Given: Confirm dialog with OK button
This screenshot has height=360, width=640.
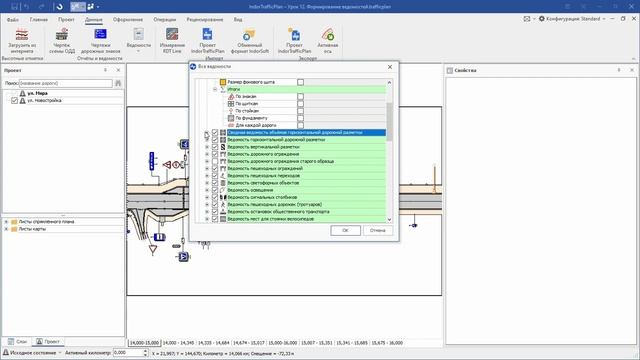Looking at the screenshot, I should tap(345, 230).
